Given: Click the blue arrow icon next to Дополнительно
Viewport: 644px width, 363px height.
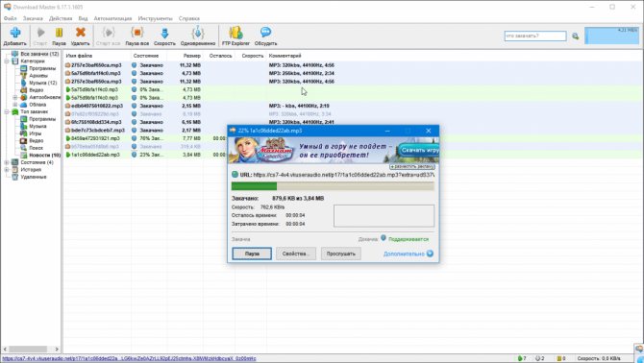Looking at the screenshot, I should [x=430, y=254].
